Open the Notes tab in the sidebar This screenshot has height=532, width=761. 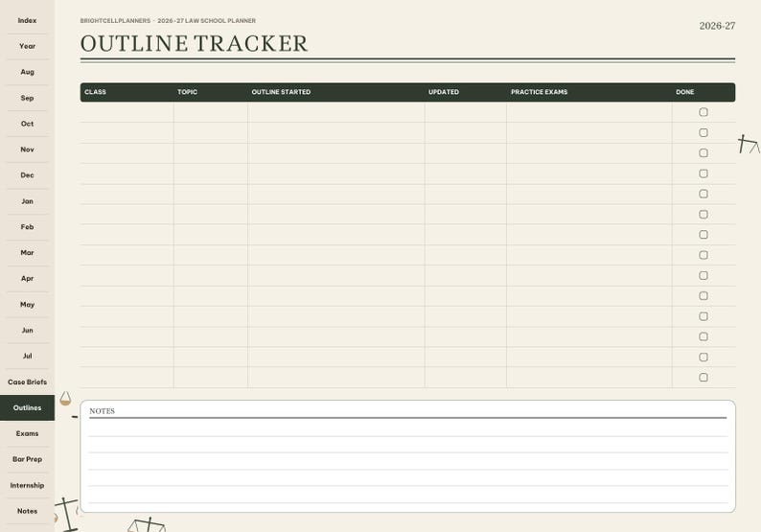coord(27,511)
